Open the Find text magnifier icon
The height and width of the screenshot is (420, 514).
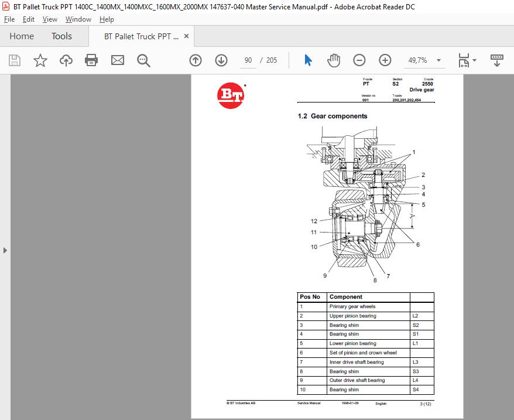click(x=143, y=60)
